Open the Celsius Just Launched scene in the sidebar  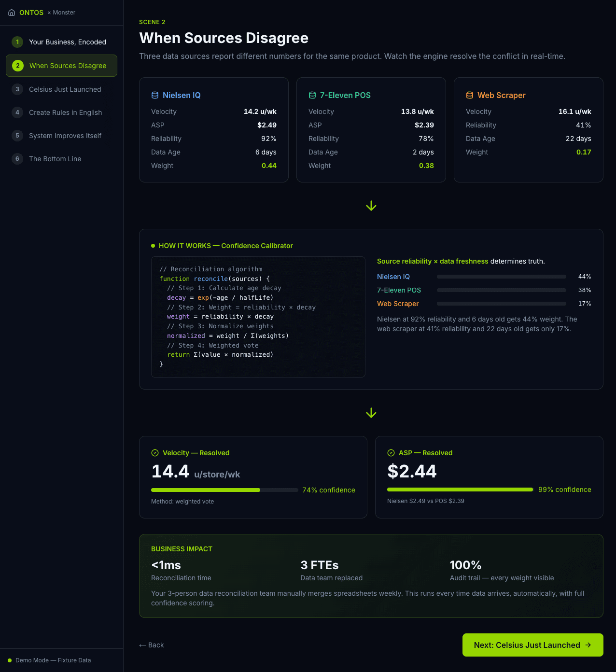point(65,89)
